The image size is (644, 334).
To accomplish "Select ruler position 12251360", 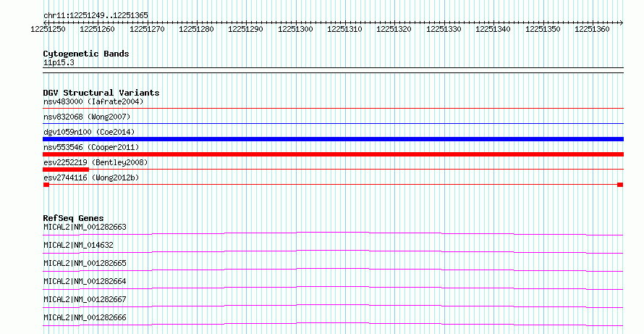I will [592, 29].
